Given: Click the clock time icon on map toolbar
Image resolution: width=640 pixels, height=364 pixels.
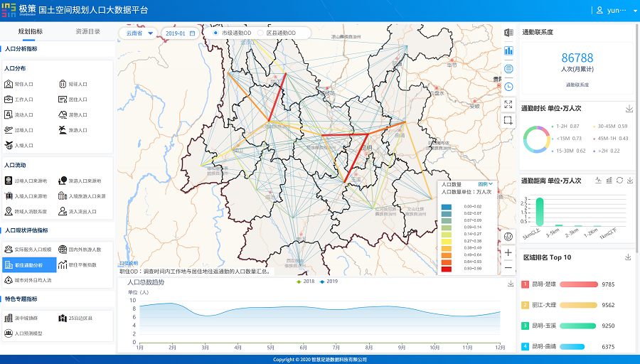Looking at the screenshot, I should pos(508,87).
